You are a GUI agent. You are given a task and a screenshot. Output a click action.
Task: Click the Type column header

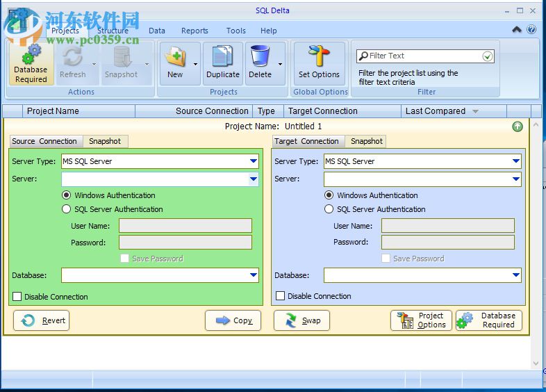(x=268, y=111)
